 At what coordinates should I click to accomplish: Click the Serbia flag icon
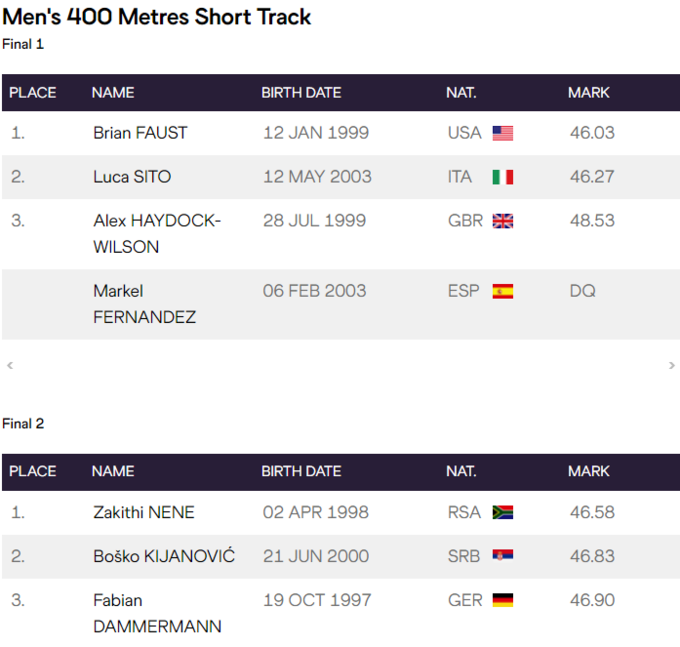[x=502, y=556]
